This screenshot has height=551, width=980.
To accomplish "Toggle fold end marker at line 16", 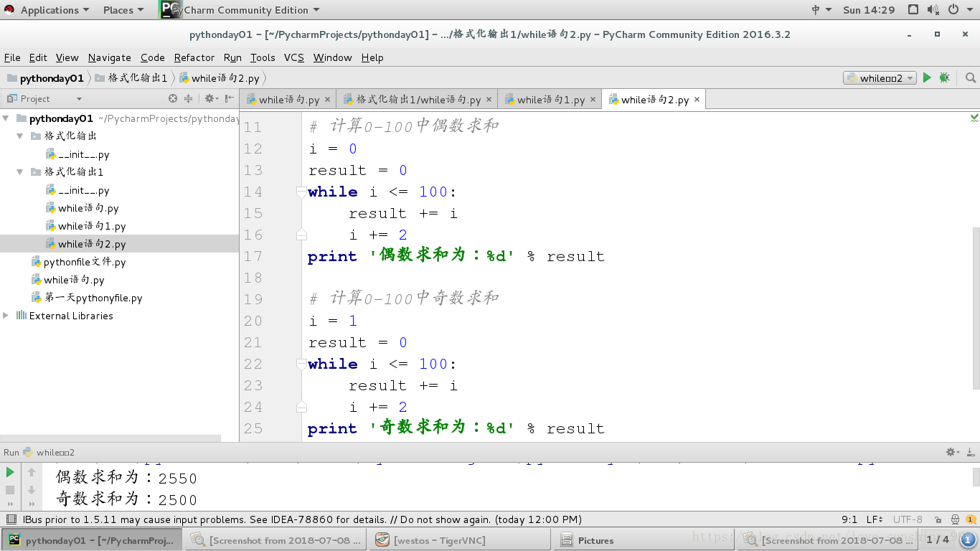I will tap(302, 235).
